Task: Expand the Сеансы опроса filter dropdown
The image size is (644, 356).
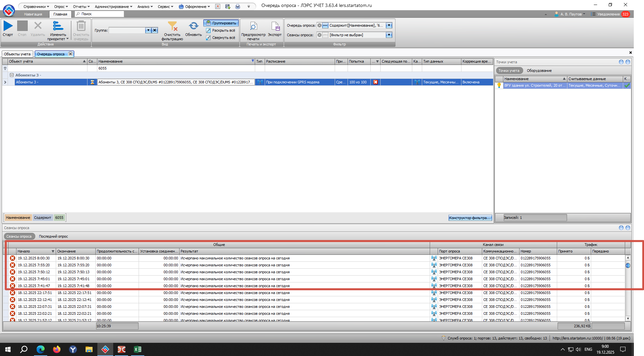Action: pos(389,35)
